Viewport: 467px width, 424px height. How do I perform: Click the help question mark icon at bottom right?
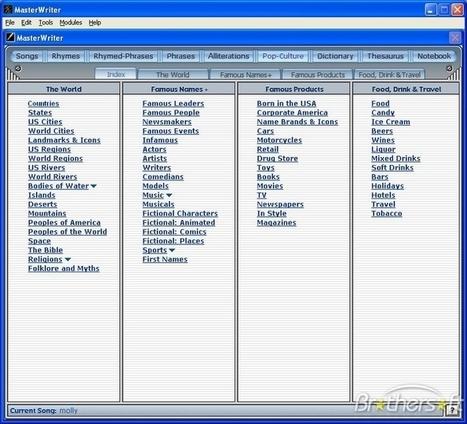[x=452, y=411]
